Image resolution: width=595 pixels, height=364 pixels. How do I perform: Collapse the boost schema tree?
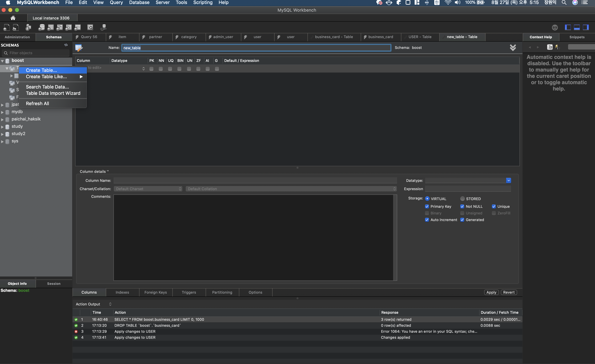[2, 61]
